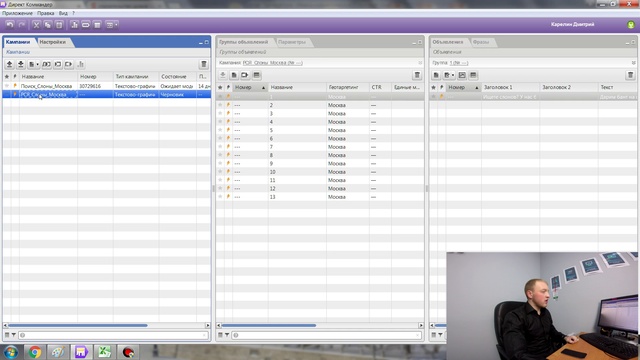Open the layout dropdown in the purple toolbar
The image size is (640, 360).
pos(111,25)
